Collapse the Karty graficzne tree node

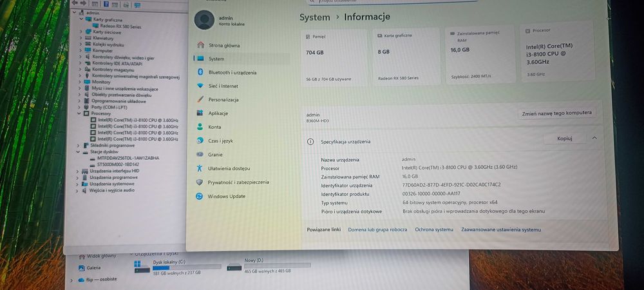coord(81,19)
